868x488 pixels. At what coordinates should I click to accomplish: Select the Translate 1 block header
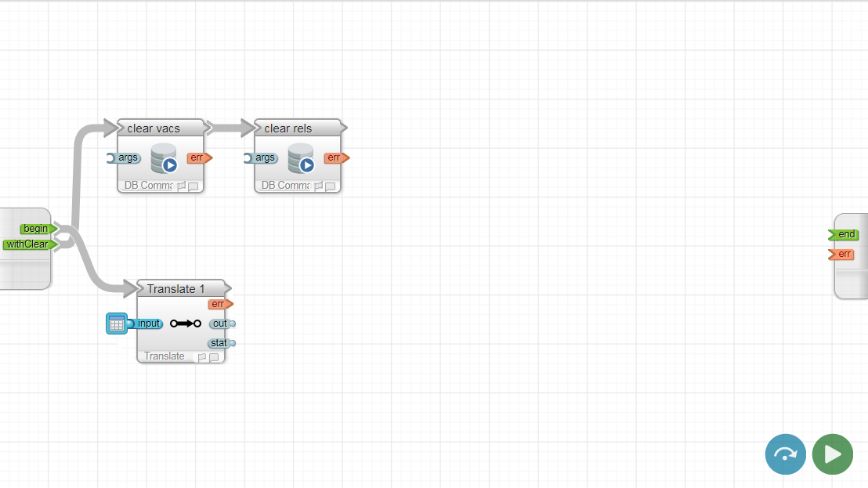click(176, 289)
